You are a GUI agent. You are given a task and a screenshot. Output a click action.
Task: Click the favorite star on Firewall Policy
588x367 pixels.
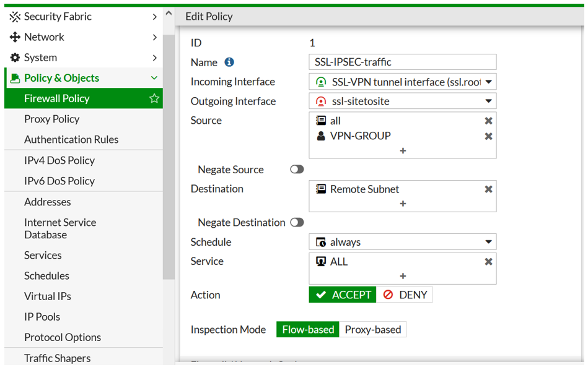click(154, 98)
